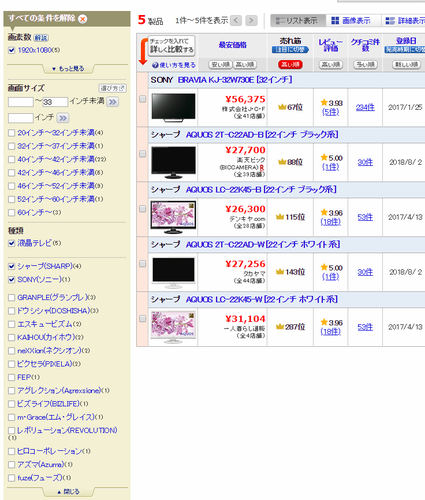Viewport: 425px width, 500px height.
Task: Sort by 売れ筋 with red 高い順 button
Action: click(x=290, y=64)
